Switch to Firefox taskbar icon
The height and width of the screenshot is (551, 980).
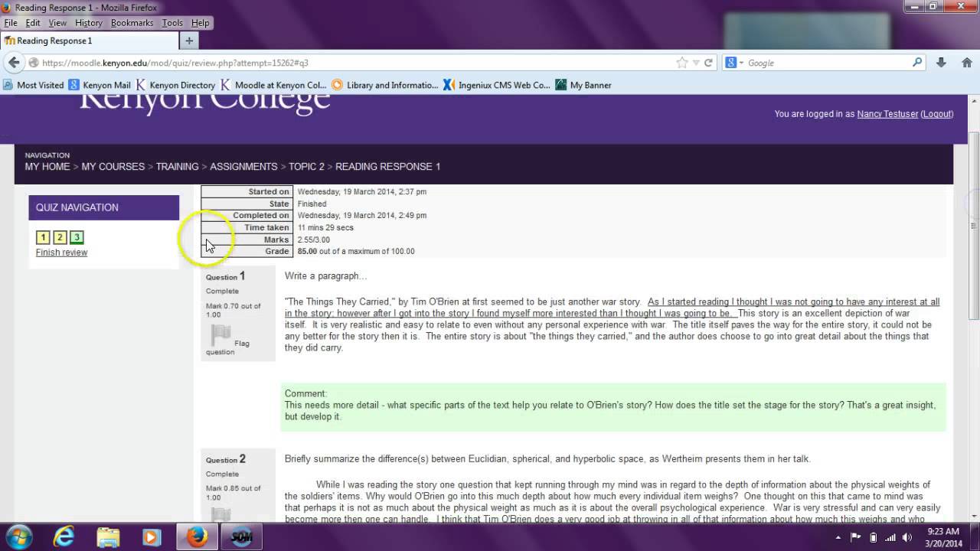coord(197,536)
